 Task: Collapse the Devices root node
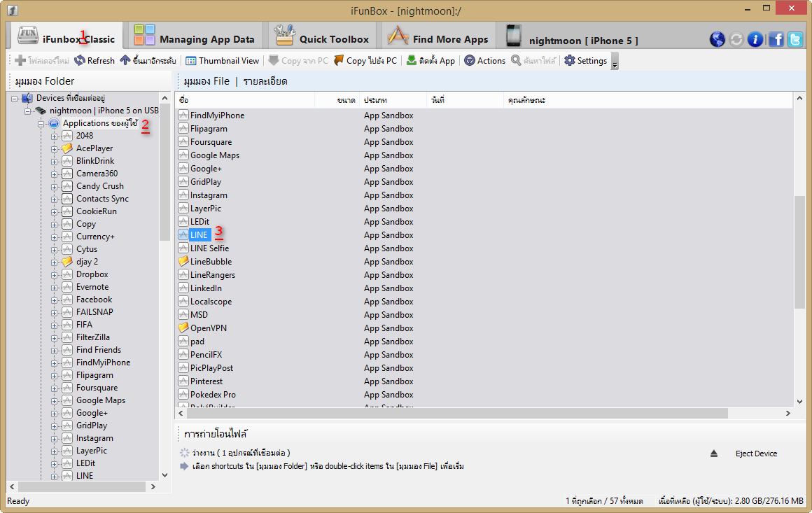click(15, 99)
